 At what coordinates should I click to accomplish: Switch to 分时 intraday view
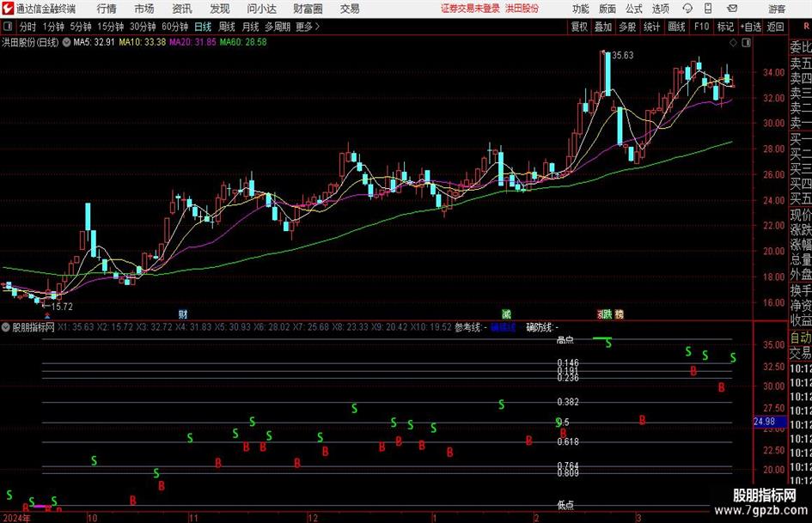pyautogui.click(x=28, y=27)
